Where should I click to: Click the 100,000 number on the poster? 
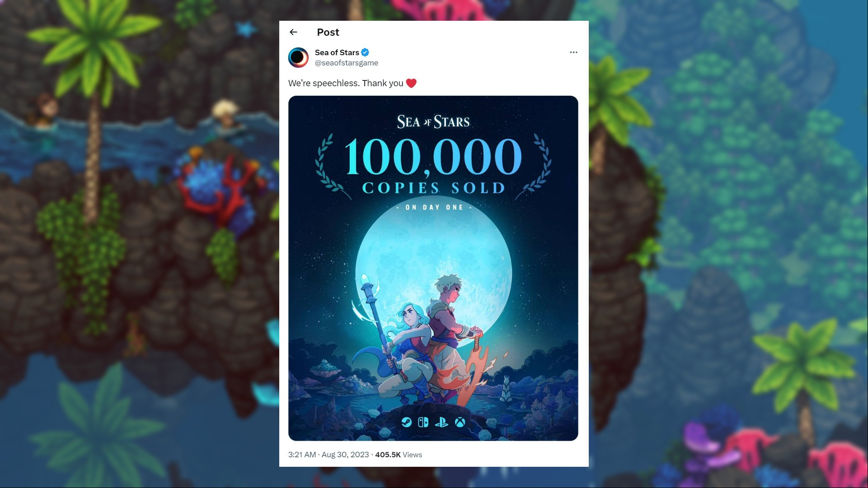point(433,156)
